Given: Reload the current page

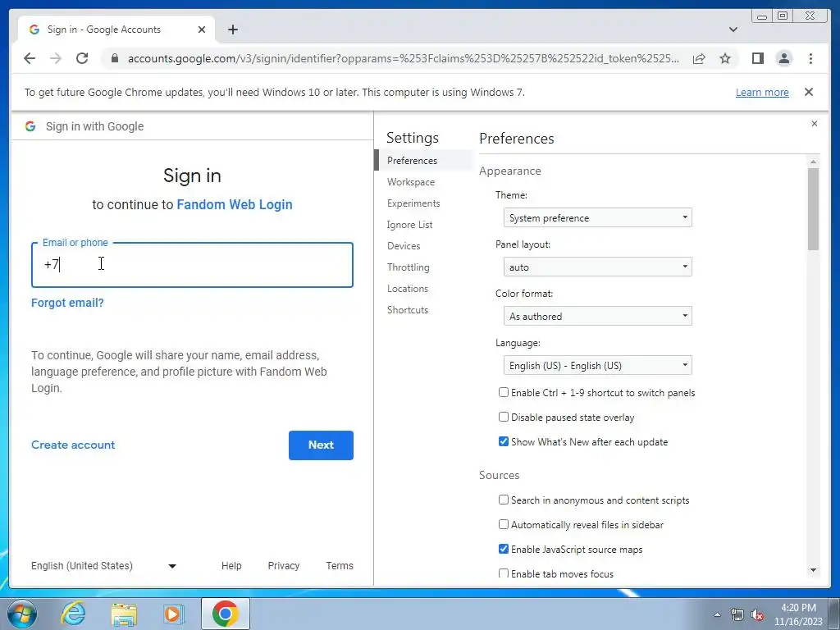Looking at the screenshot, I should [x=82, y=58].
